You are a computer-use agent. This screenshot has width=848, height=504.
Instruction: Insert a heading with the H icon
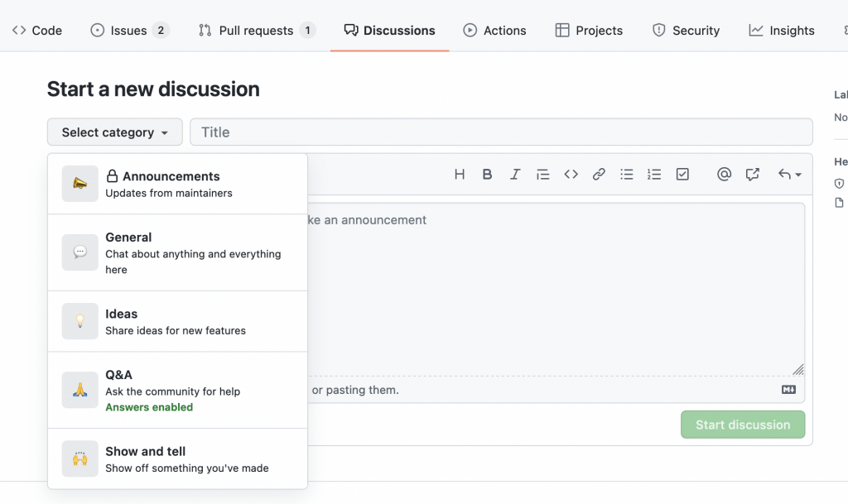coord(460,174)
